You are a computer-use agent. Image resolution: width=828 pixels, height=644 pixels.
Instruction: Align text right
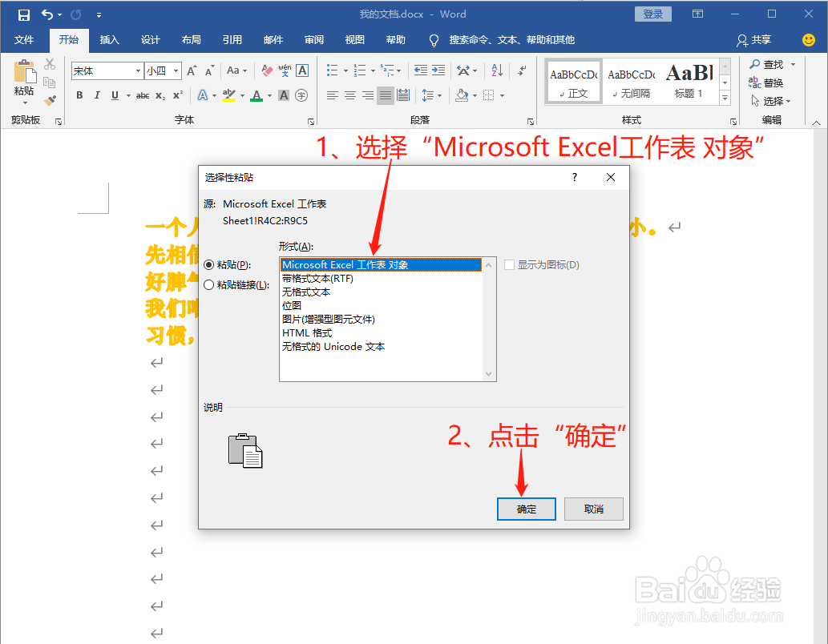pyautogui.click(x=368, y=95)
